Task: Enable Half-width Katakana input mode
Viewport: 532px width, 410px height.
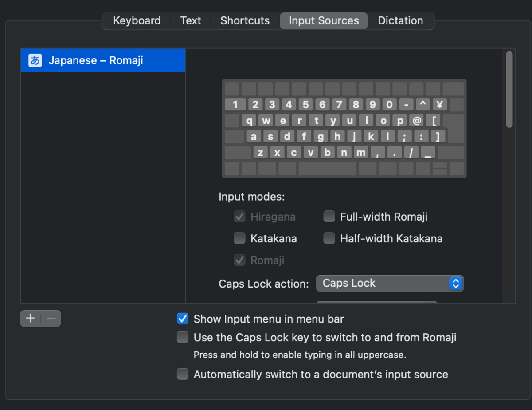Action: point(329,238)
